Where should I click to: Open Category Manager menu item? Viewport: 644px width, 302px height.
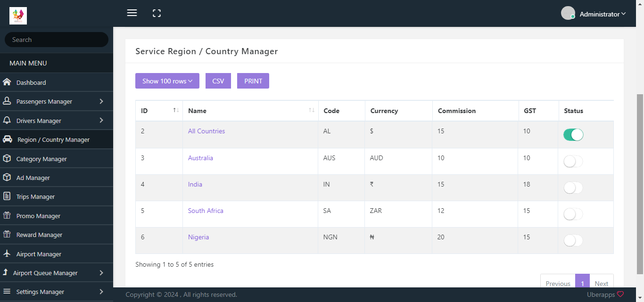57,159
